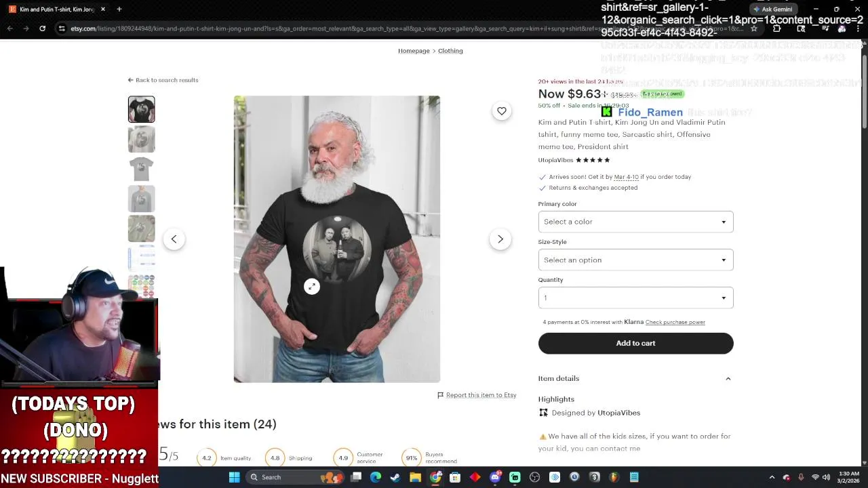Show next product image arrow
The image size is (868, 488).
click(500, 239)
